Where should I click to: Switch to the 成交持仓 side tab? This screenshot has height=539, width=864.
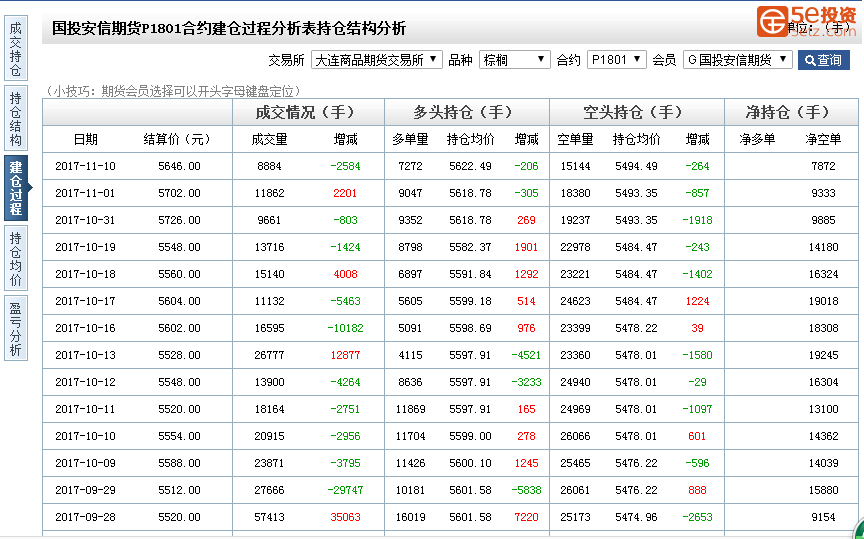16,48
